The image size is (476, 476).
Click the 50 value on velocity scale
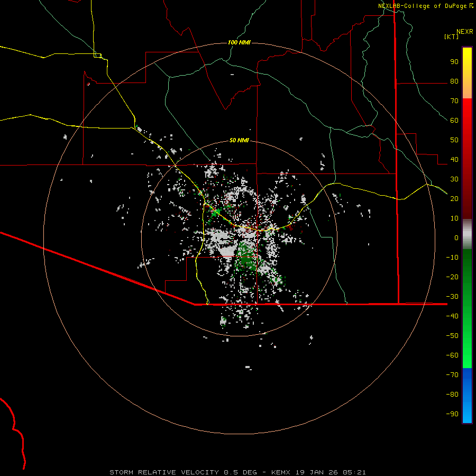coord(454,140)
